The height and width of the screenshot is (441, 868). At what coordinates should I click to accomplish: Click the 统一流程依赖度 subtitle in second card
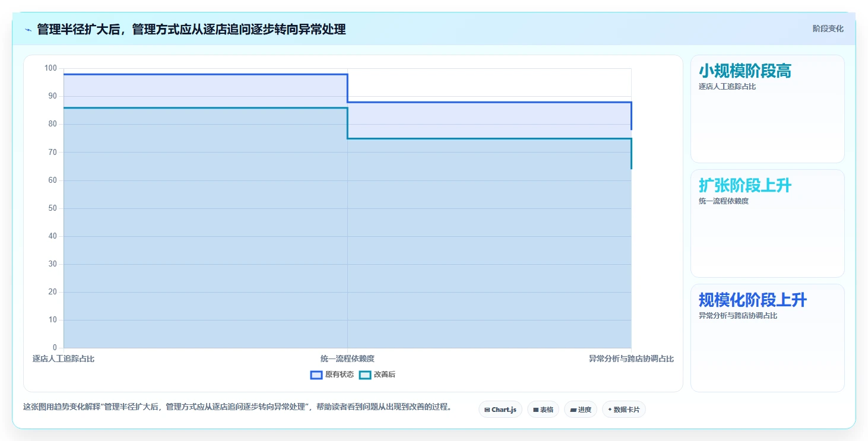(724, 201)
